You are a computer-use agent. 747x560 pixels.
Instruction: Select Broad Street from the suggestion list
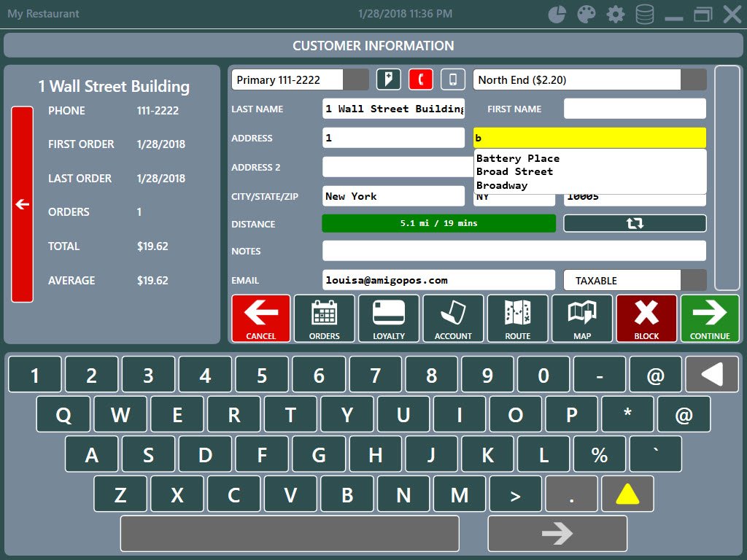(x=514, y=171)
